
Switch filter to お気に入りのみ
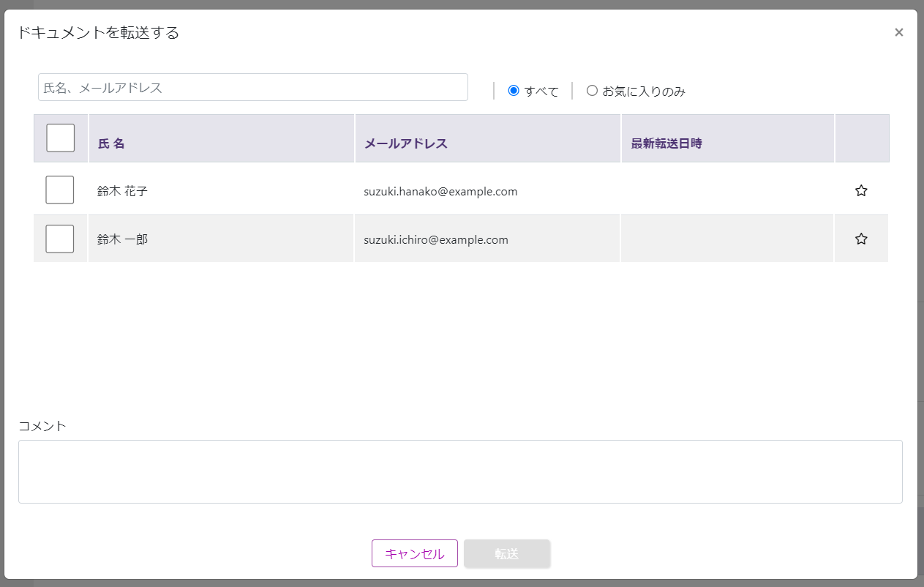[593, 91]
